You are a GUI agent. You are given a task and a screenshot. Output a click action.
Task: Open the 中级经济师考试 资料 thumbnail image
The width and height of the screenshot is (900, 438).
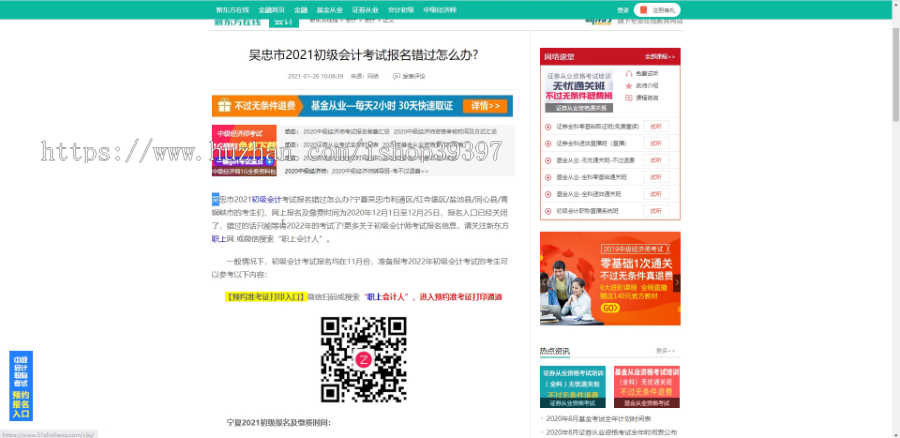(x=244, y=150)
